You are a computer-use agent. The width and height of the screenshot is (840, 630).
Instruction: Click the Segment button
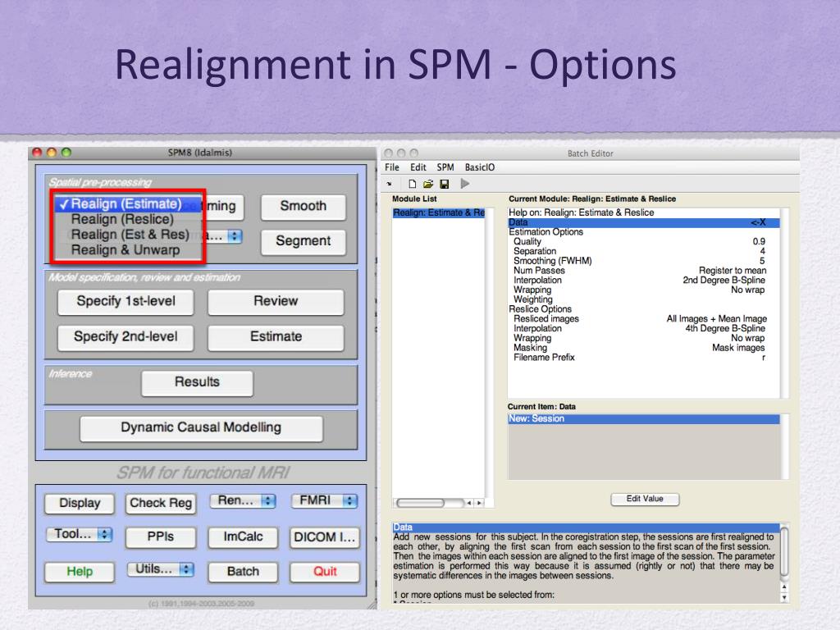tap(304, 242)
